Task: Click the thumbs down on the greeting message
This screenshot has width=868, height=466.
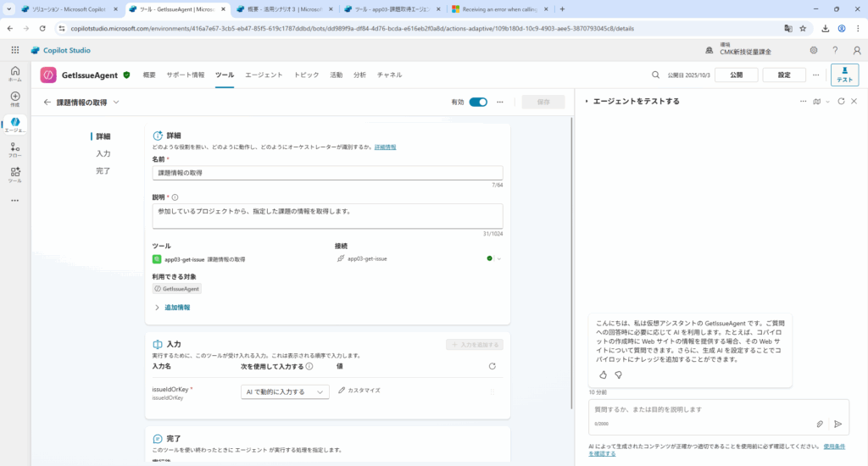Action: click(x=619, y=374)
